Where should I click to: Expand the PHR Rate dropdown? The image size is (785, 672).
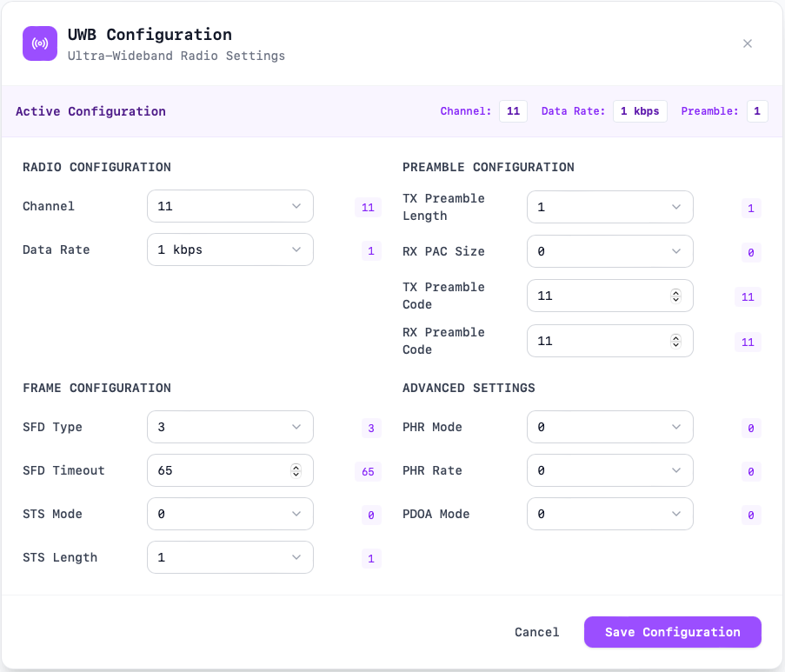tap(609, 470)
